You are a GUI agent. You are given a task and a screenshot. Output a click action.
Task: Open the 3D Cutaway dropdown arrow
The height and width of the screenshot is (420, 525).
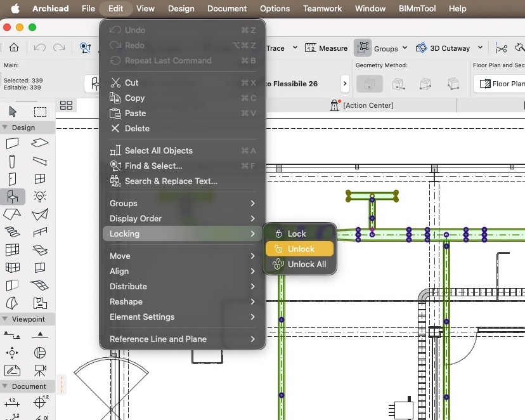[481, 48]
